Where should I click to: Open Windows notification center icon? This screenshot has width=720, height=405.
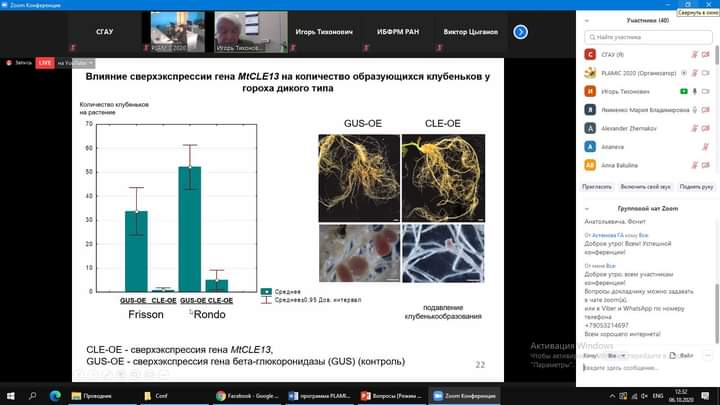(x=705, y=396)
